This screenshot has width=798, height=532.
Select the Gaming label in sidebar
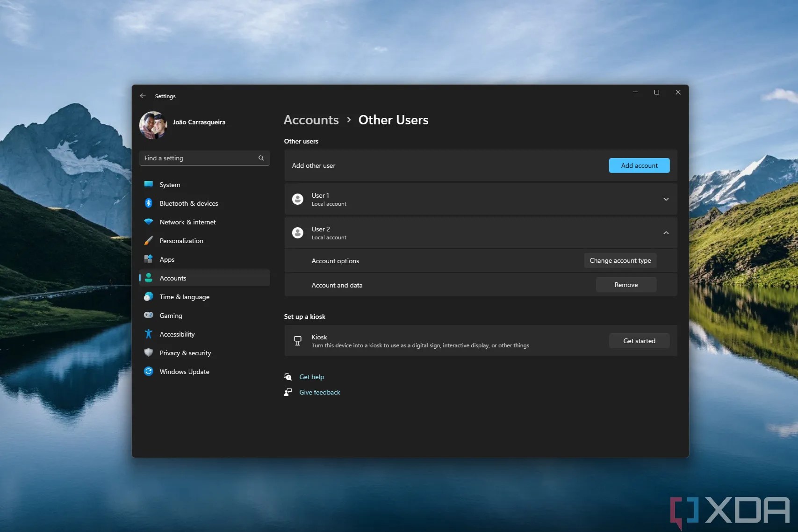pyautogui.click(x=171, y=316)
